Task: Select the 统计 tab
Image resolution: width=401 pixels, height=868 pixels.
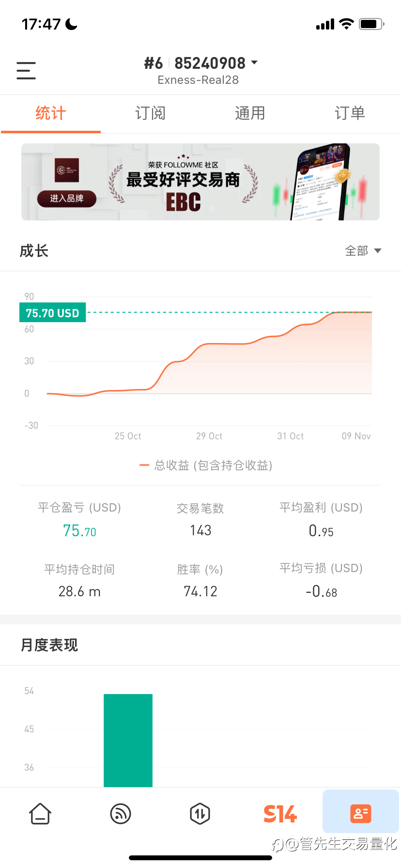Action: [x=50, y=113]
